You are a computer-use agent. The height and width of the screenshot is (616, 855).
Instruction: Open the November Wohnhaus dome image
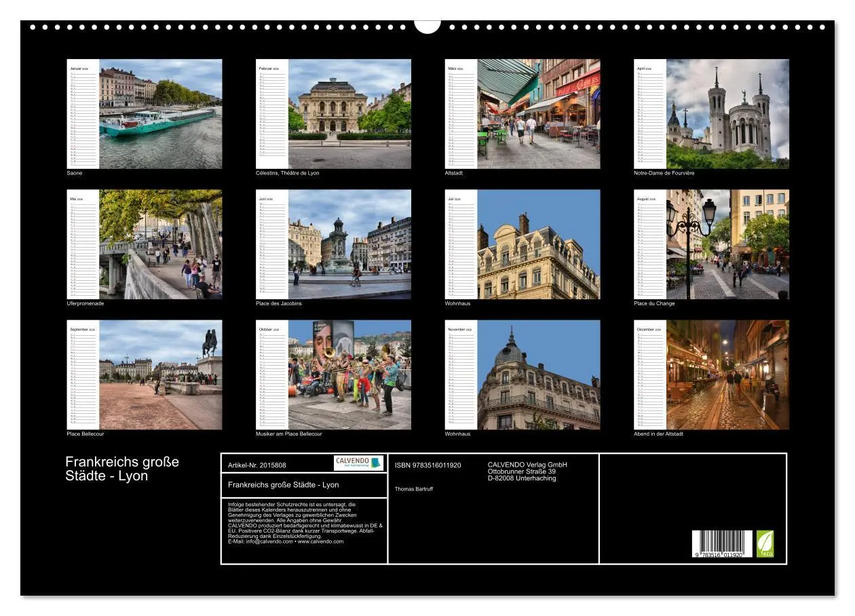coord(539,374)
